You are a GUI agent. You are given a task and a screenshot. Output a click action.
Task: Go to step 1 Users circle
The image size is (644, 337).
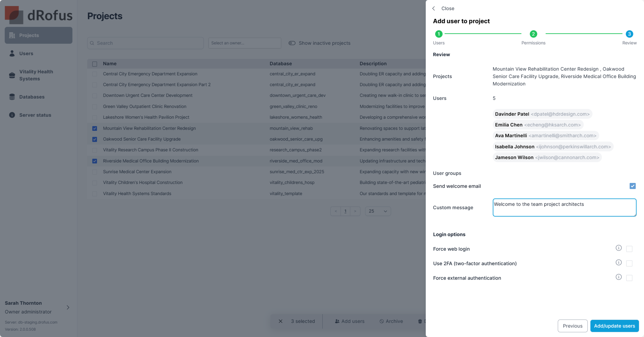[439, 34]
